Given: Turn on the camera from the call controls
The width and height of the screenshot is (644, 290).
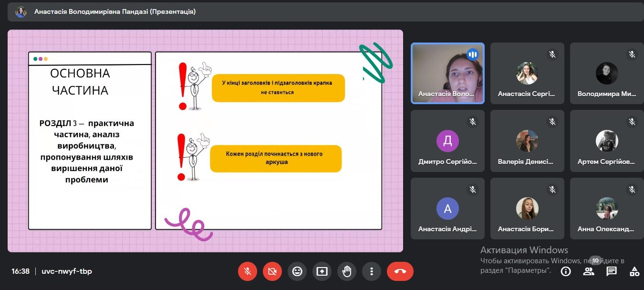Looking at the screenshot, I should coord(272,271).
